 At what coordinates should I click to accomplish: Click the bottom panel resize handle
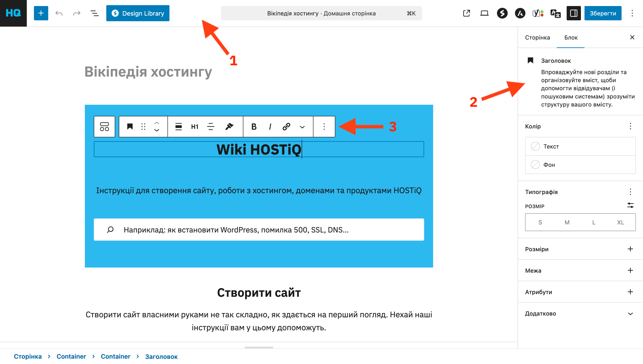(x=259, y=347)
